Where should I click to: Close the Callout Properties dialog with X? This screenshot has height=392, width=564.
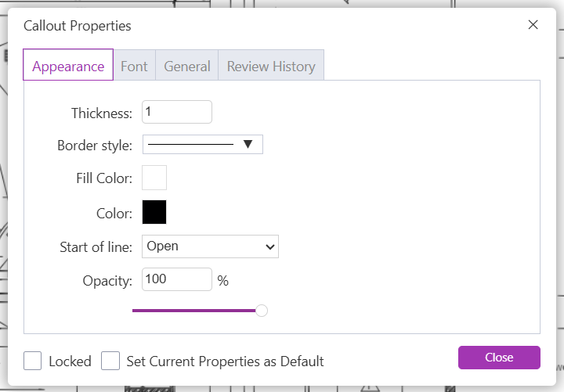pos(533,25)
